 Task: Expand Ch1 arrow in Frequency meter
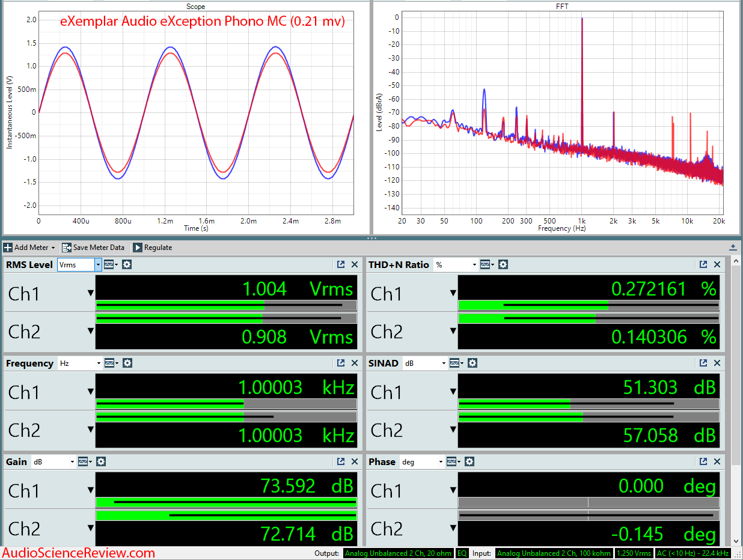(x=91, y=392)
